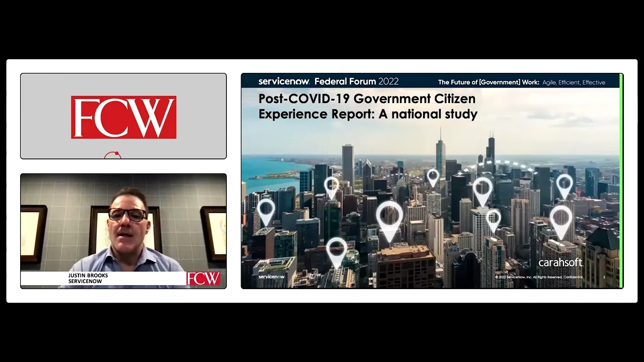Select the Justin Brooks speaker video
644x362 pixels.
coord(123,231)
